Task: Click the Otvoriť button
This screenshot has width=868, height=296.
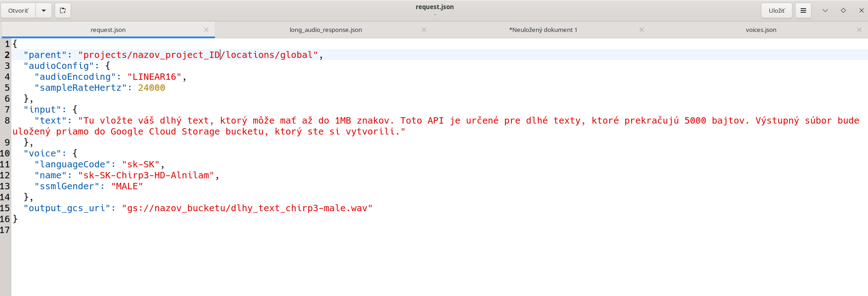Action: (x=19, y=10)
